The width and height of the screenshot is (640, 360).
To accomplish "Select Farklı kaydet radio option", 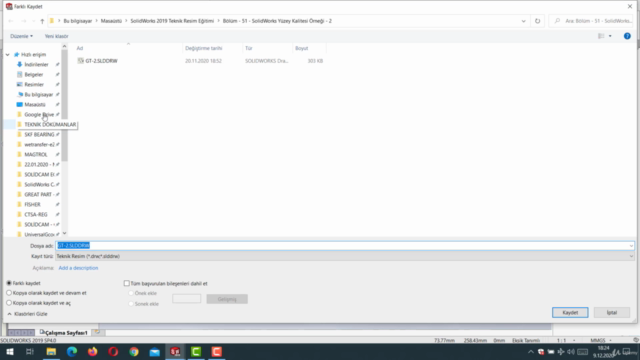I will 9,283.
